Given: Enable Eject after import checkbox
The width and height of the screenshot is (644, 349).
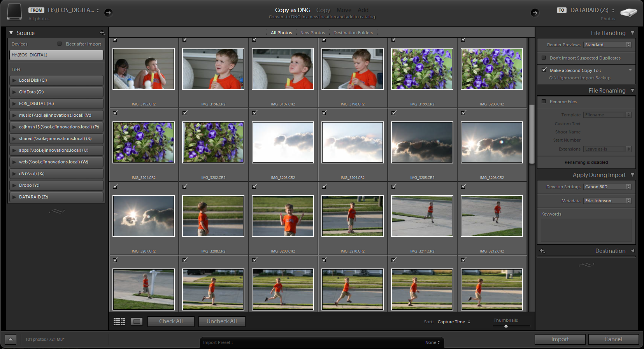Looking at the screenshot, I should pyautogui.click(x=60, y=44).
